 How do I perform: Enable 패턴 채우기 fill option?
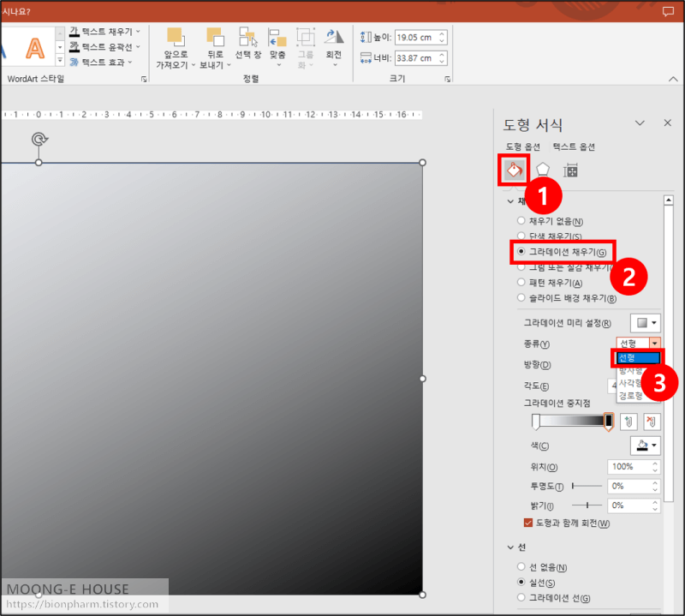point(523,280)
